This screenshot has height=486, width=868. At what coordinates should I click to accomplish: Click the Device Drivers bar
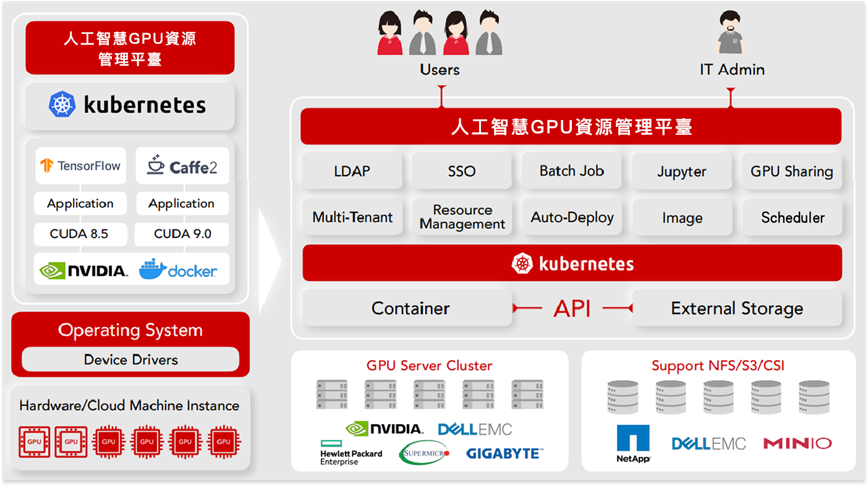pos(130,360)
